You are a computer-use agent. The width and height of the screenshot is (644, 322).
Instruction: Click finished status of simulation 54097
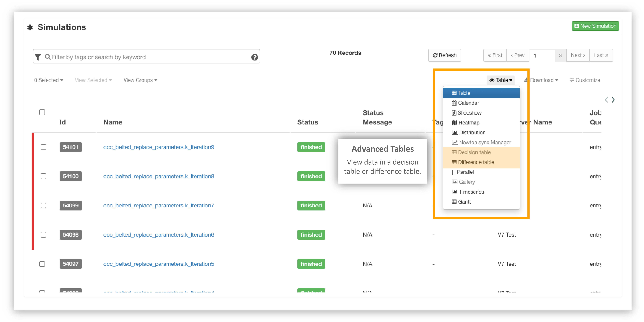click(311, 264)
